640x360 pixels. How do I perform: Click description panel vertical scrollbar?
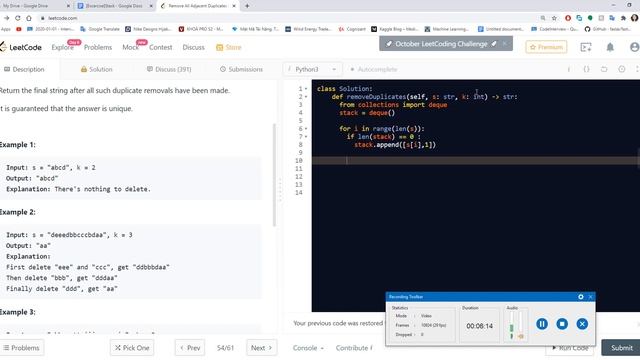coord(274,175)
